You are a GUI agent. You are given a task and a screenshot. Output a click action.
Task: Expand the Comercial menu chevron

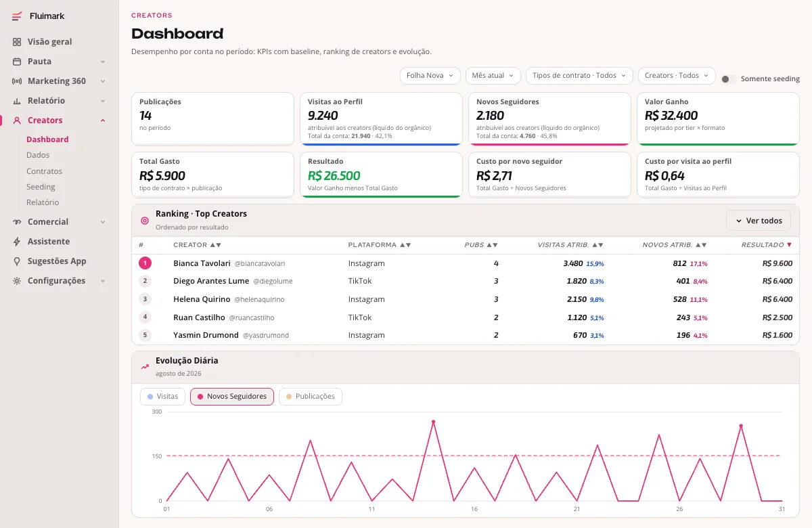point(103,222)
